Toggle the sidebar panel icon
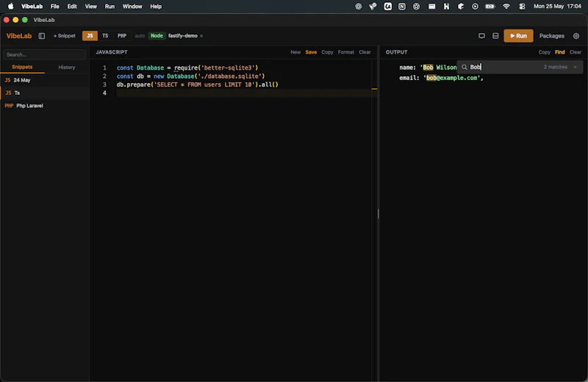This screenshot has width=588, height=382. (x=42, y=36)
